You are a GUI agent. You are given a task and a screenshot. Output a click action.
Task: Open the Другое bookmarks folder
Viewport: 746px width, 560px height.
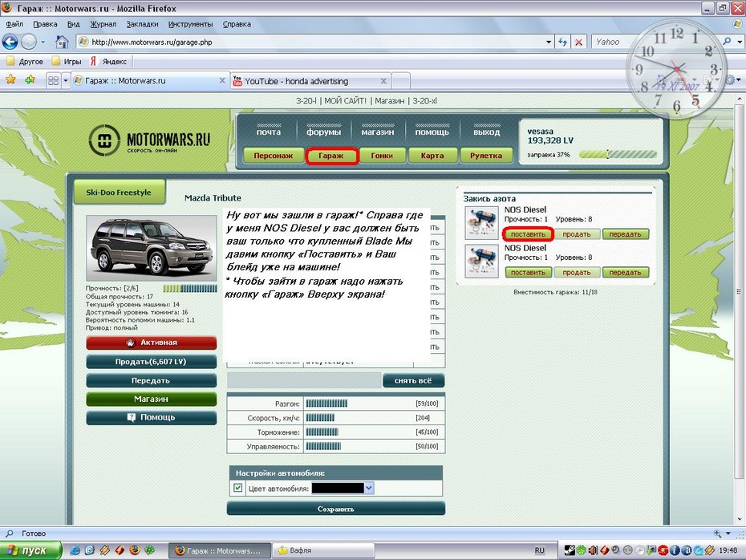(x=25, y=62)
